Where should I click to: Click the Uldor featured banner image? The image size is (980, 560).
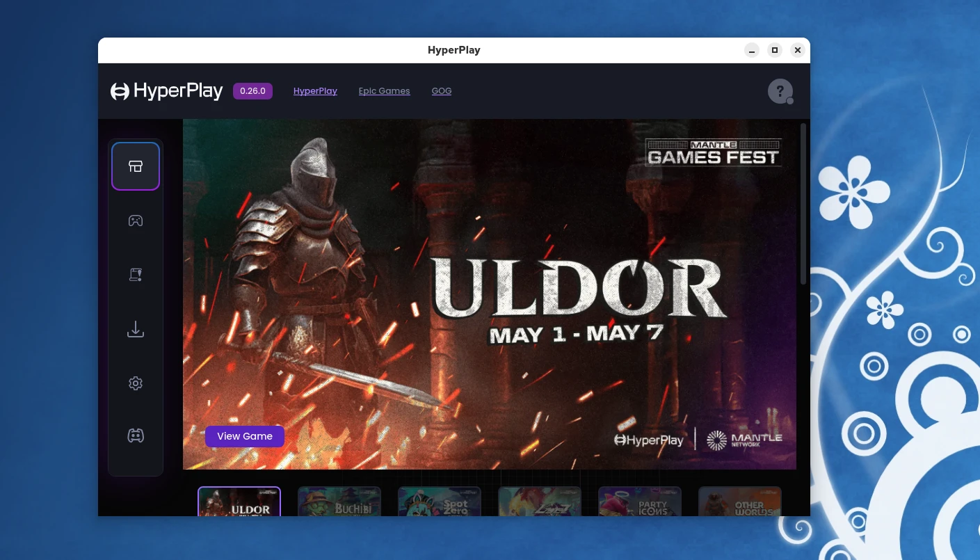coord(490,294)
